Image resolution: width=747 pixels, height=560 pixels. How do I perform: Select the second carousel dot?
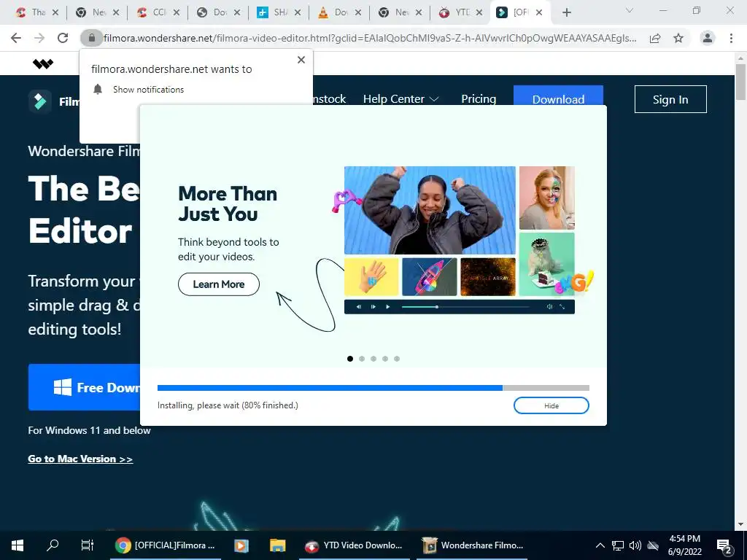[x=362, y=359]
